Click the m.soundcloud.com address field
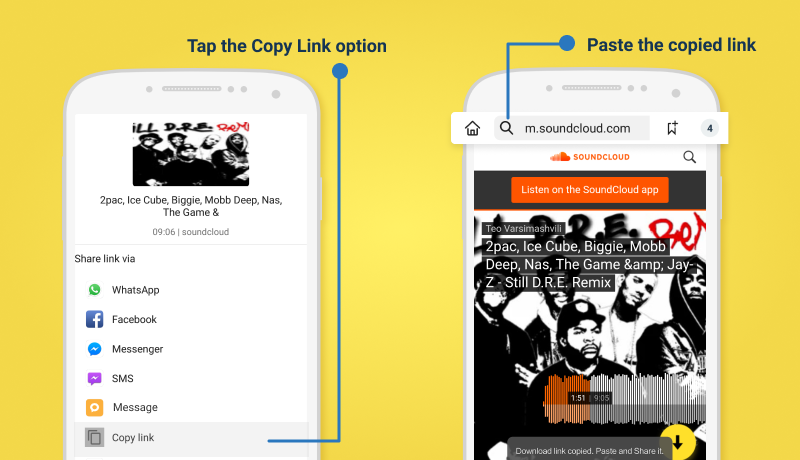Image resolution: width=800 pixels, height=460 pixels. [572, 128]
